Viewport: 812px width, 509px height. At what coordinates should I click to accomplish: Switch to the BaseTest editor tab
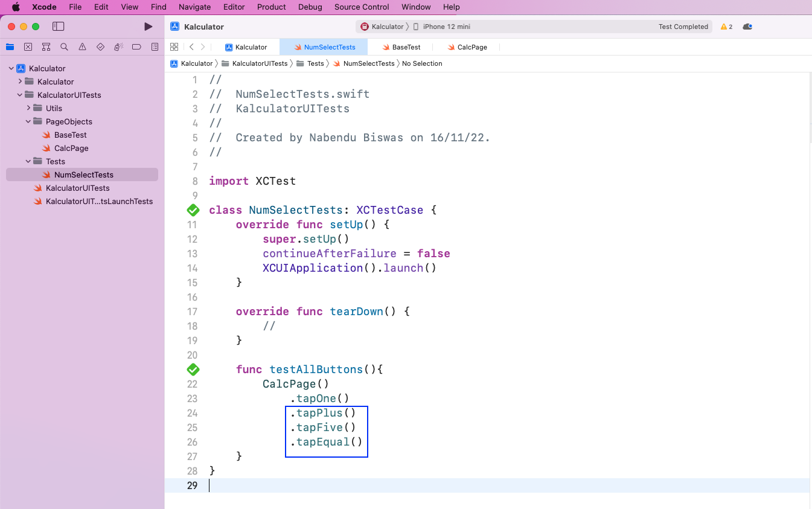[x=401, y=47]
